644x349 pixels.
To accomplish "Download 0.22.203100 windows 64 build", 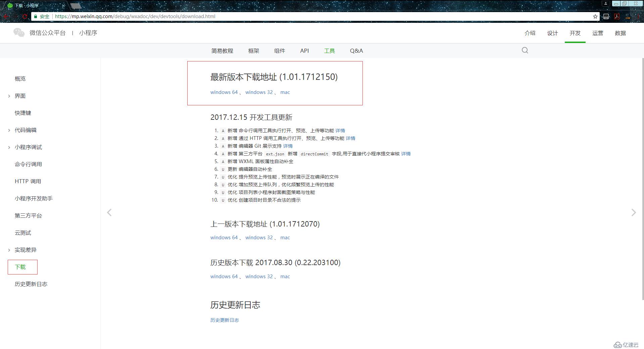I will point(224,277).
